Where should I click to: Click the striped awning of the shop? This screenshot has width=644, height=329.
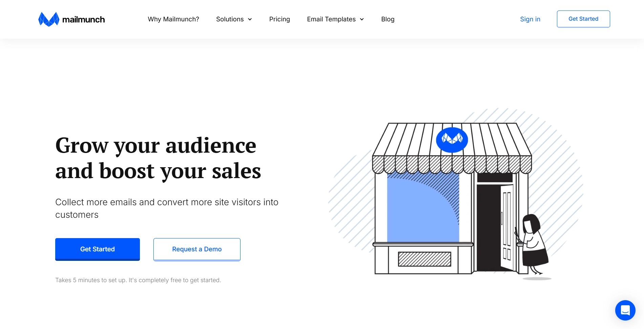(452, 148)
